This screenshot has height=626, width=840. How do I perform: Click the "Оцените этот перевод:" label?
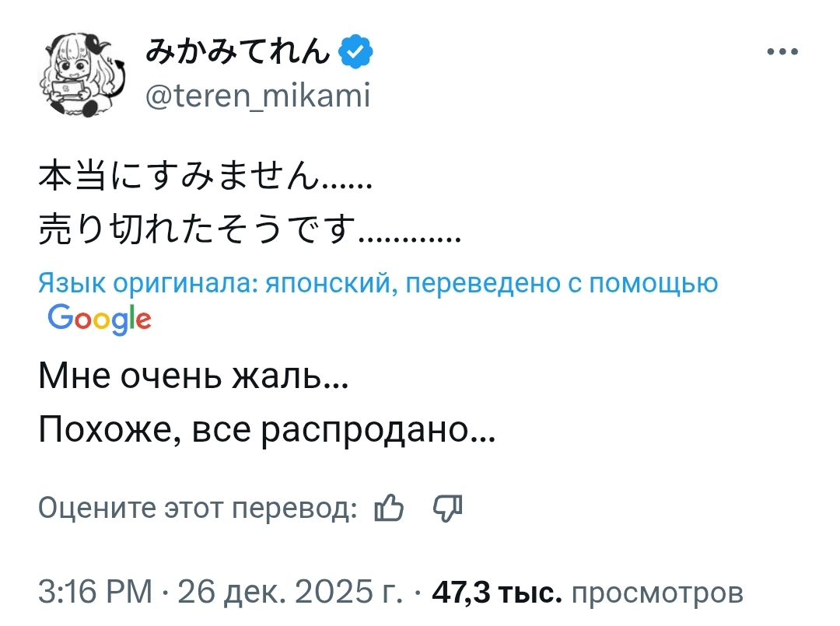pos(198,509)
